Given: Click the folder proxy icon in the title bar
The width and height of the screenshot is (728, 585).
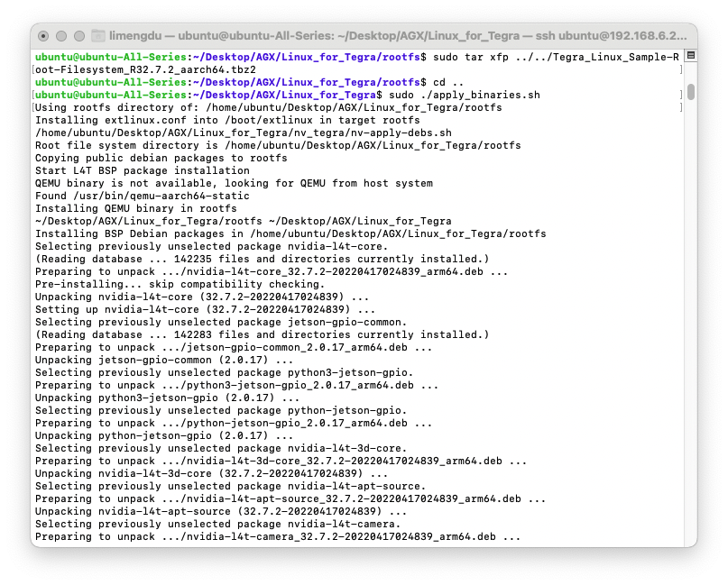Looking at the screenshot, I should (x=98, y=36).
